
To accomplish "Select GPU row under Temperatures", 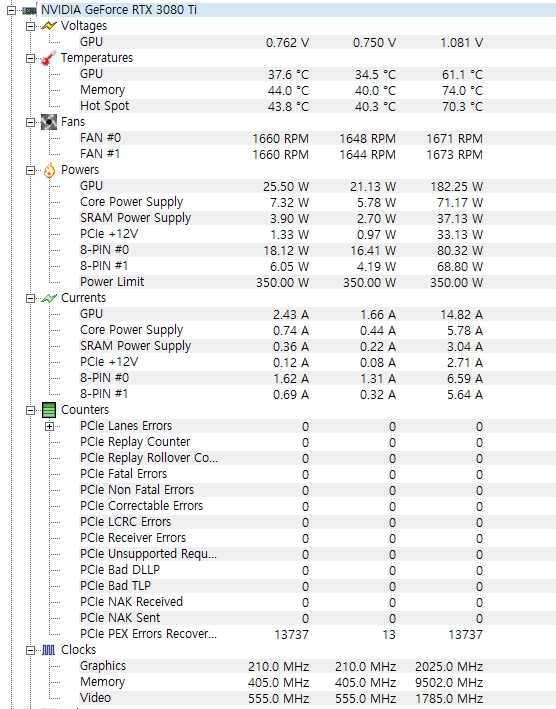I will [x=317, y=74].
